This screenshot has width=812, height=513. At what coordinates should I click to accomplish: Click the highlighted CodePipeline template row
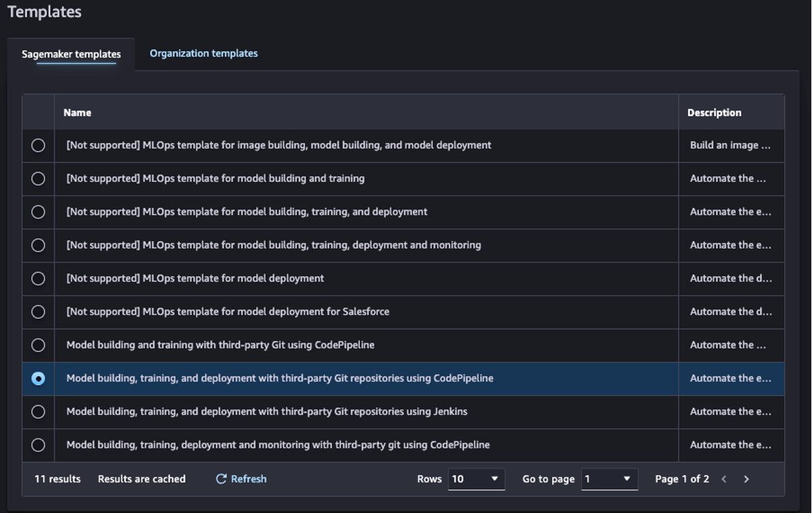coord(278,378)
